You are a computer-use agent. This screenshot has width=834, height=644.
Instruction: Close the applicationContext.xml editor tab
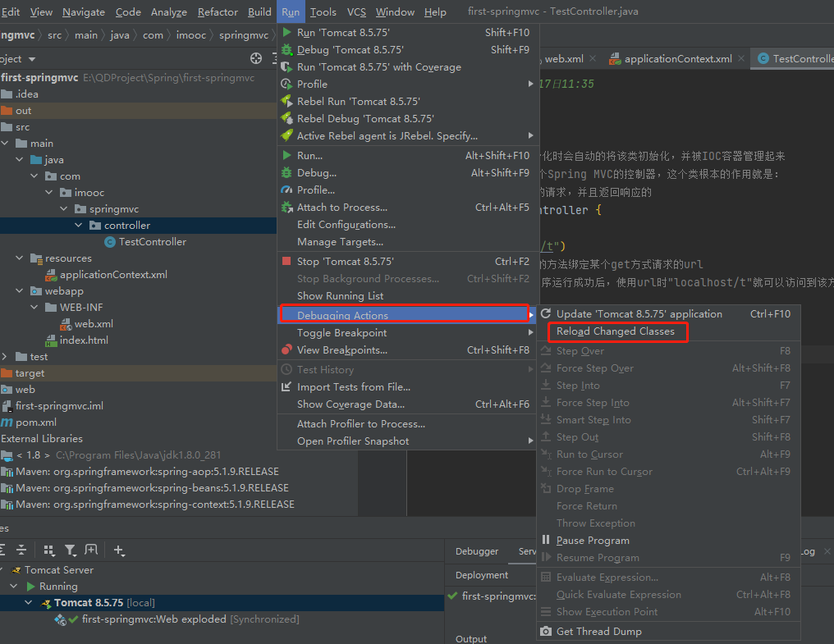741,58
